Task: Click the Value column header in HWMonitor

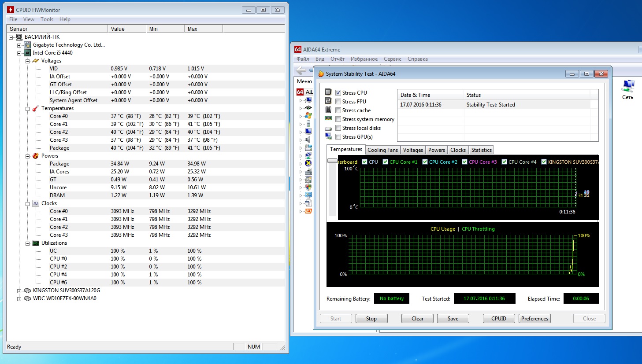Action: tap(127, 29)
